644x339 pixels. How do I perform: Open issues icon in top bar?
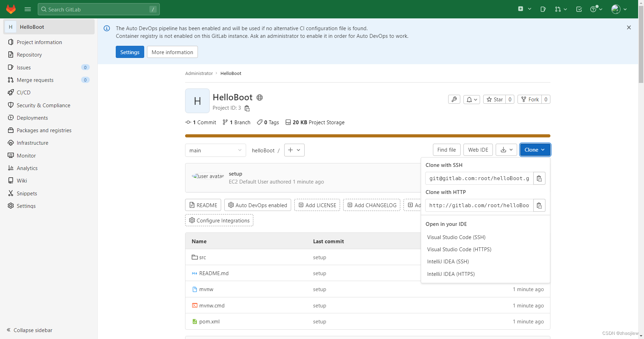[543, 9]
